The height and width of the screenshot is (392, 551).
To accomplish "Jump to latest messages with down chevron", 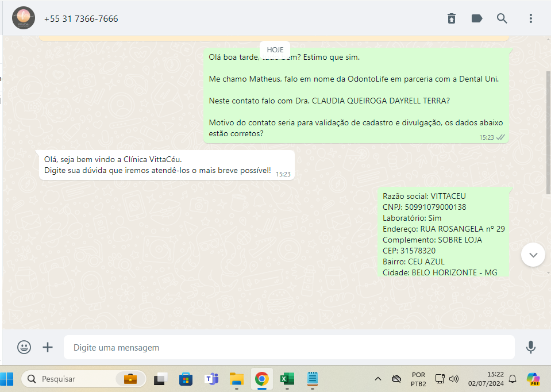I will click(533, 255).
